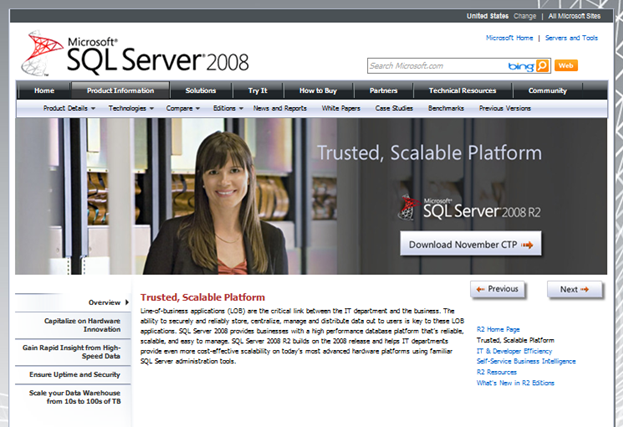This screenshot has height=427, width=623.
Task: Open the White Papers submenu item
Action: click(x=341, y=108)
